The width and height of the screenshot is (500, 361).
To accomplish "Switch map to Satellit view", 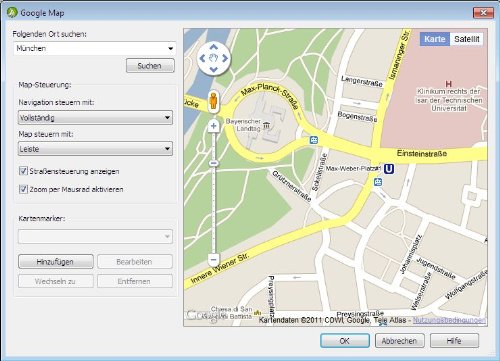I will tap(467, 39).
